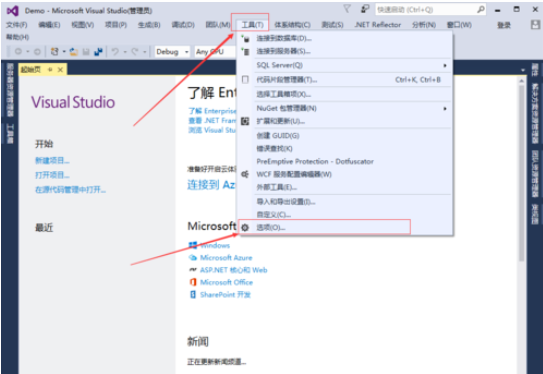Open the document tab list dropdown arrow

[x=523, y=70]
